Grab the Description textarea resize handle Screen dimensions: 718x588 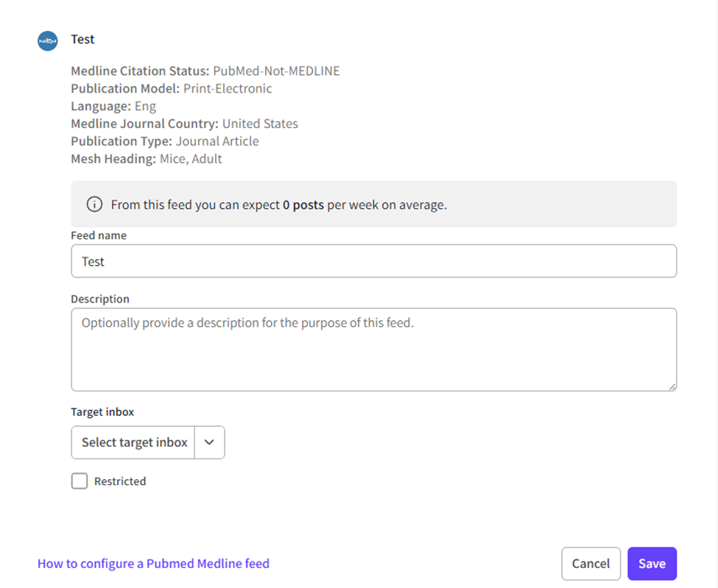click(672, 386)
